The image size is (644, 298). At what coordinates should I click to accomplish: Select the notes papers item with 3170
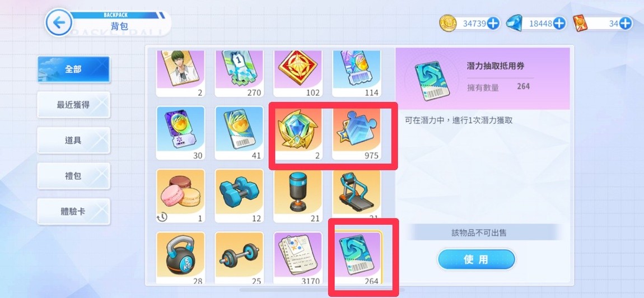(x=298, y=258)
